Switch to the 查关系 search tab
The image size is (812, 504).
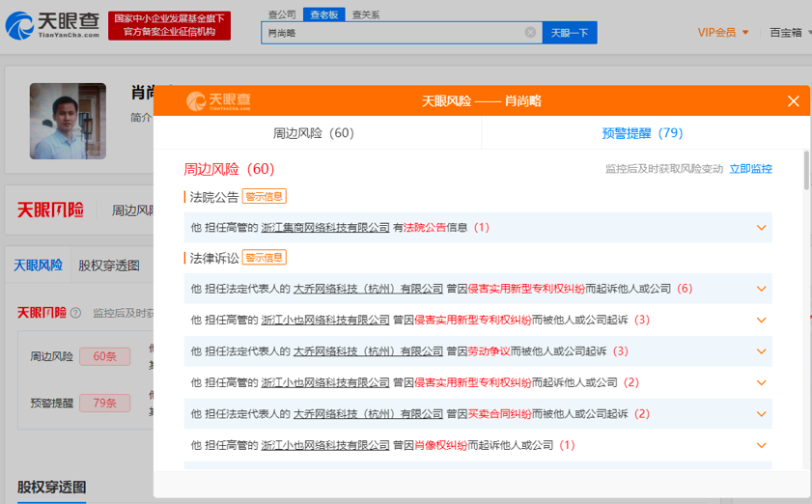point(366,14)
